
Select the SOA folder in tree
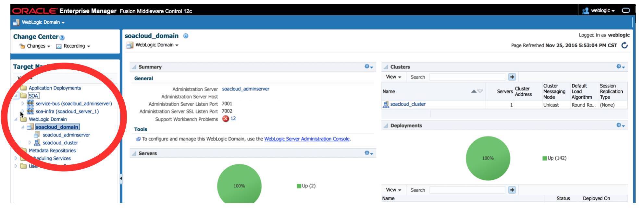(x=33, y=96)
